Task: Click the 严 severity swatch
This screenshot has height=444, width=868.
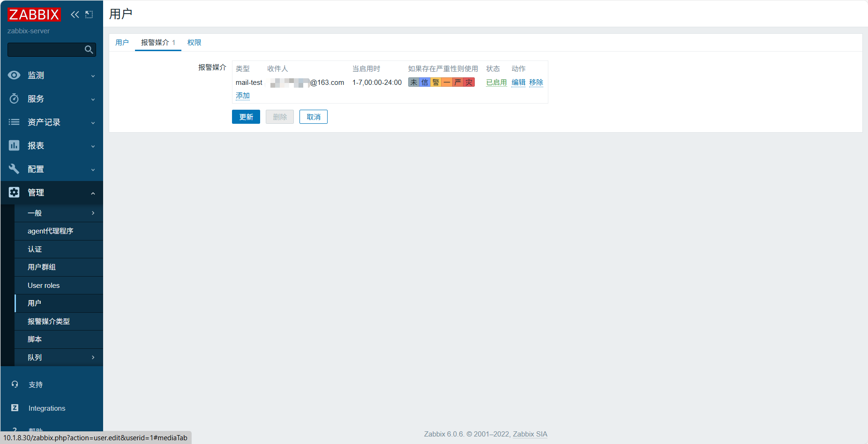Action: point(458,83)
